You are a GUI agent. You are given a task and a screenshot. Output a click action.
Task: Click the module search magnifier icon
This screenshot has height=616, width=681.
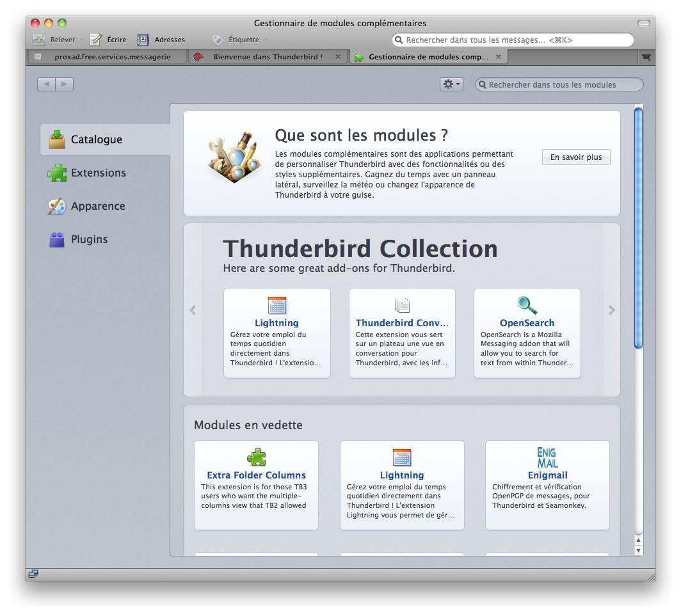coord(482,84)
